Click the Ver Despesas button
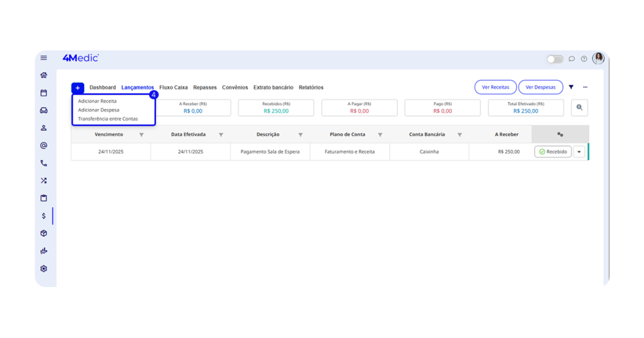Viewport: 644px width, 338px height. (540, 87)
